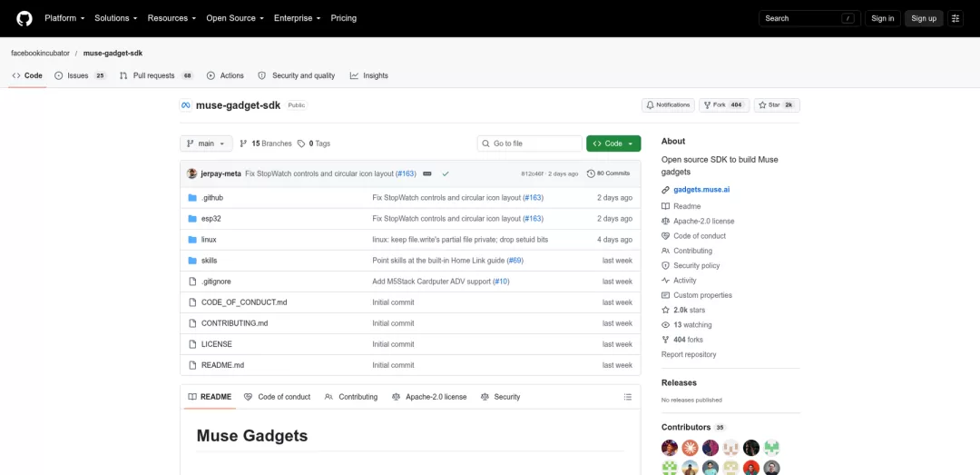Open the .gitignore file
The width and height of the screenshot is (980, 475).
[216, 282]
